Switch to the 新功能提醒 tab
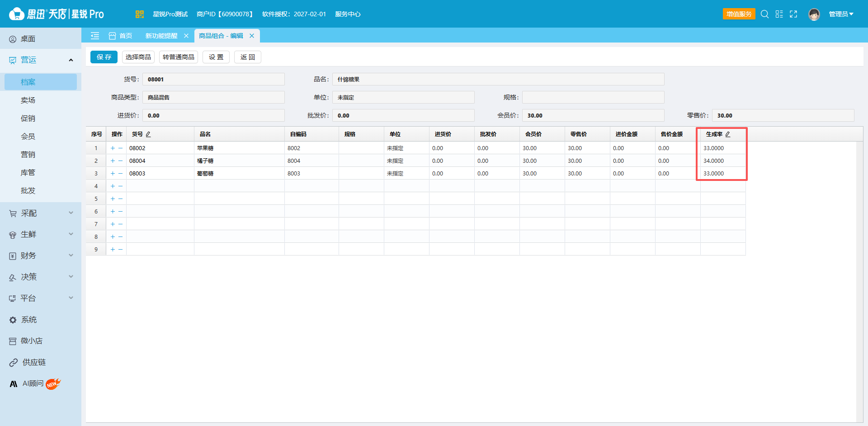This screenshot has height=426, width=868. tap(161, 36)
